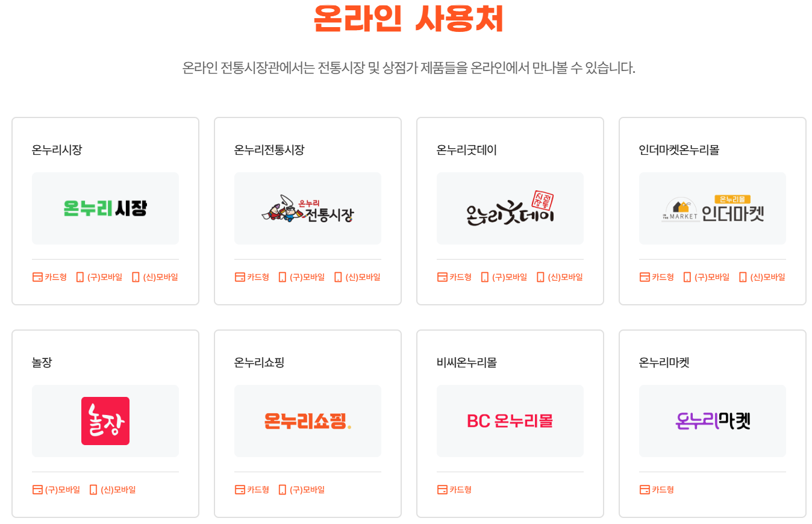The height and width of the screenshot is (524, 812).
Task: Click (신)모바일 phone icon in 놀장 card
Action: (93, 490)
